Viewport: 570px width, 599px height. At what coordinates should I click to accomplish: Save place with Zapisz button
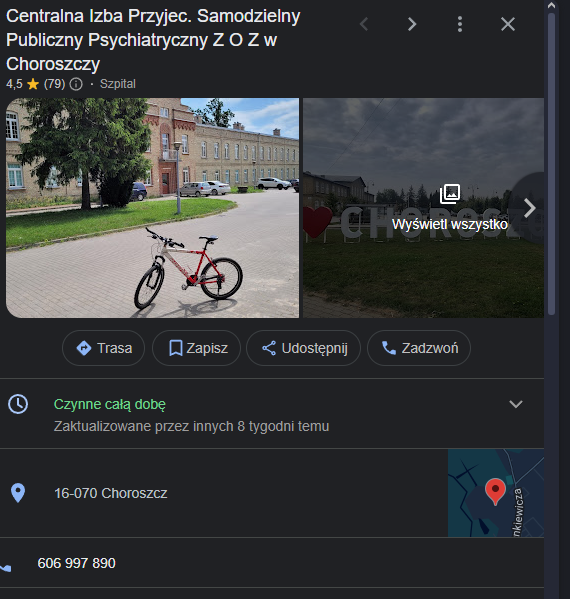click(196, 348)
